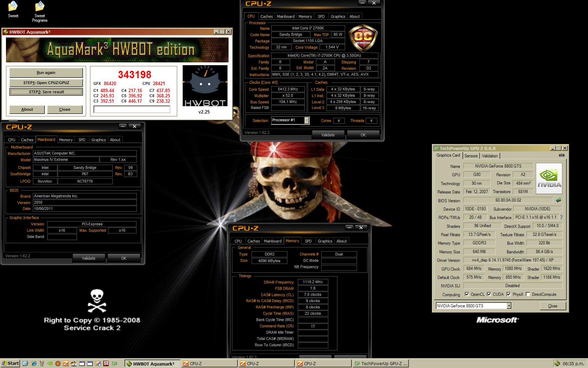
Task: Click the NVIDIA logo in GPU-Z
Action: click(549, 178)
